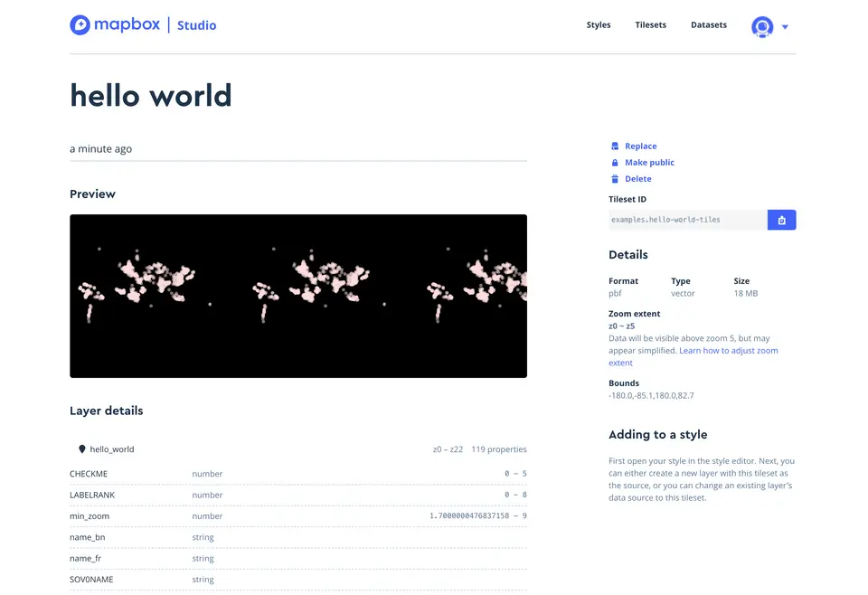
Task: Go to the Tilesets page
Action: tap(650, 25)
